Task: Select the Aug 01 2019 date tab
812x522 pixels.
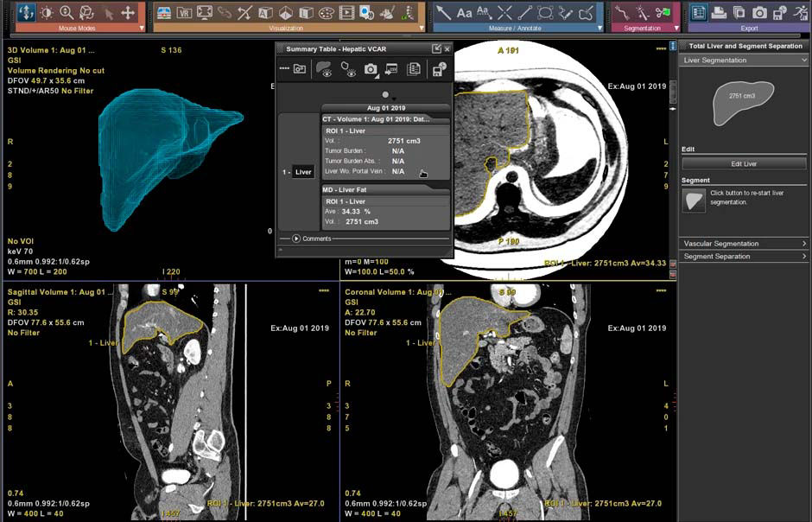Action: point(384,108)
